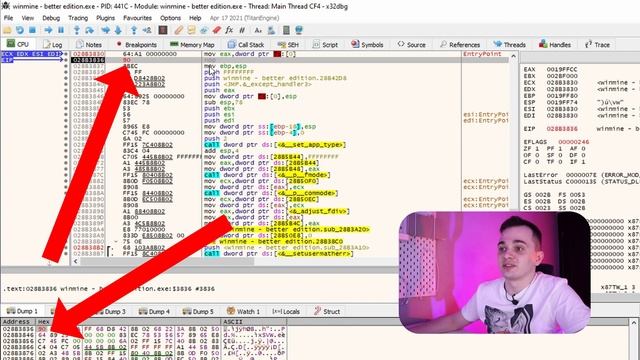The height and width of the screenshot is (360, 640).
Task: Select the EAX register value 0019FFCC
Action: pyautogui.click(x=562, y=69)
